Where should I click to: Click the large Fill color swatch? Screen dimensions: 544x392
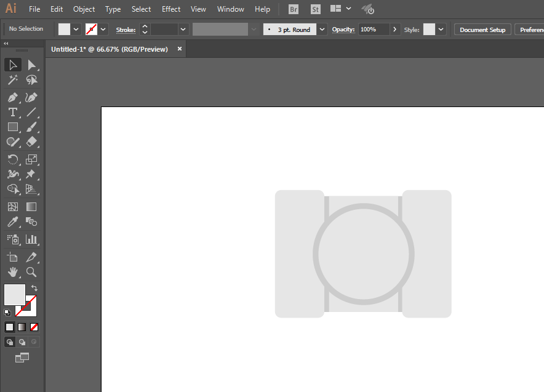[15, 295]
